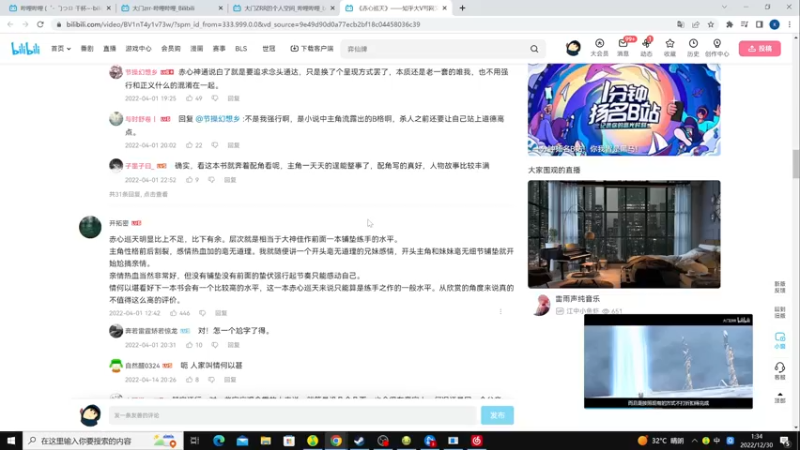The width and height of the screenshot is (800, 450).
Task: Open the 大会员 icon in header
Action: (x=599, y=47)
